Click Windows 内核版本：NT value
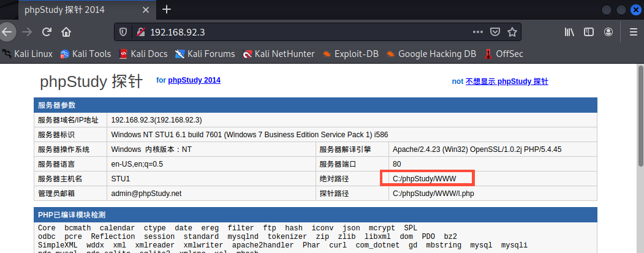Viewport: 644px width, 253px height. pos(151,149)
